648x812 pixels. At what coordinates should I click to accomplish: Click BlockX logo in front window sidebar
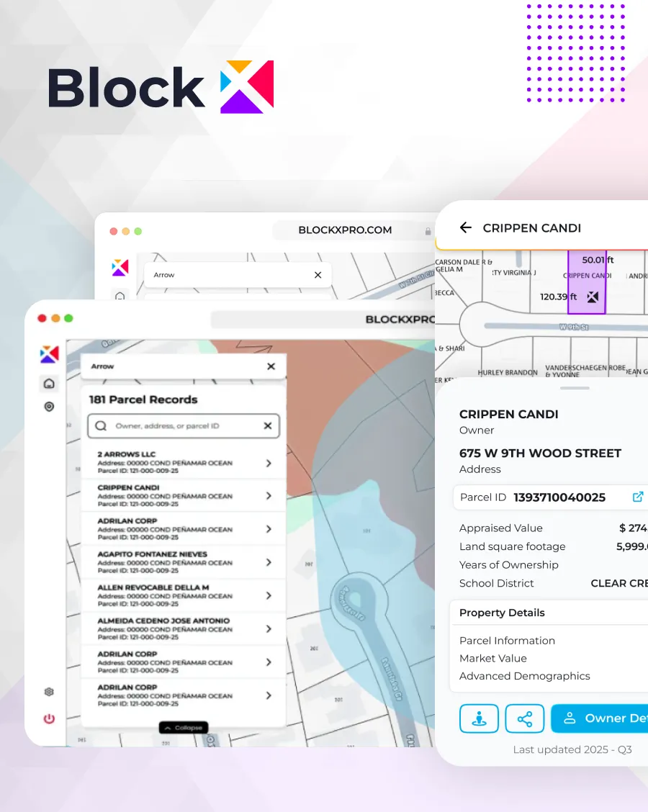49,354
